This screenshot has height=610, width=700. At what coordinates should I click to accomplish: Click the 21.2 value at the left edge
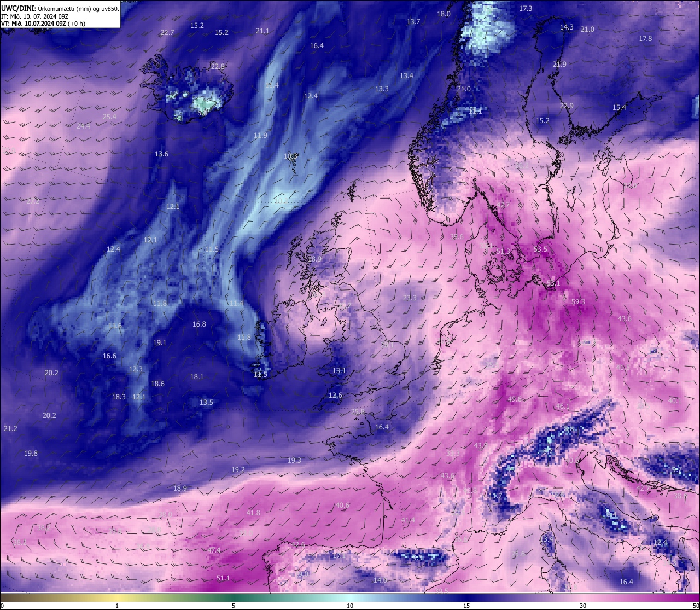click(10, 429)
